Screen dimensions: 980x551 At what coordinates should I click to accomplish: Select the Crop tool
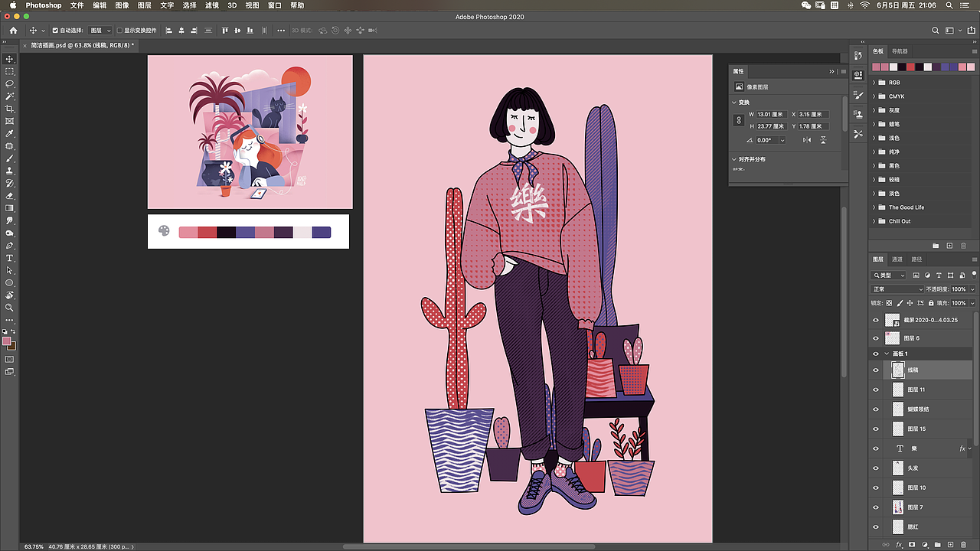tap(10, 109)
